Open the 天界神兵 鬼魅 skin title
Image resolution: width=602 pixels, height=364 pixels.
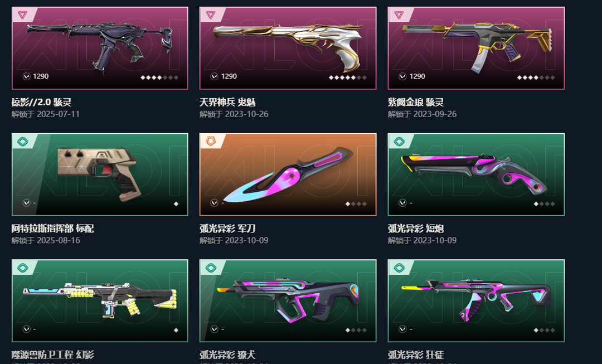click(x=227, y=102)
